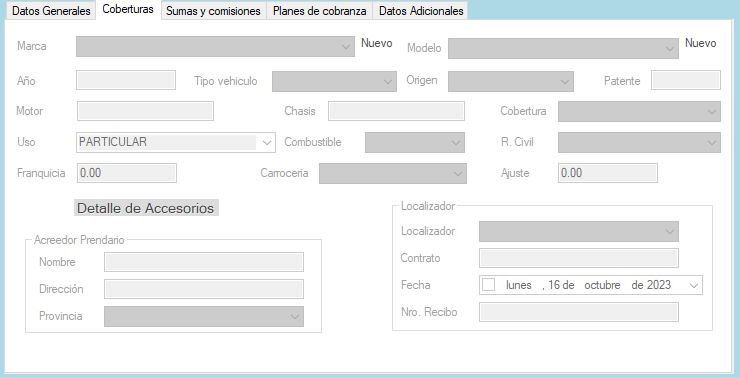Expand the Marca dropdown
Viewport: 740px width, 377px height.
click(215, 46)
